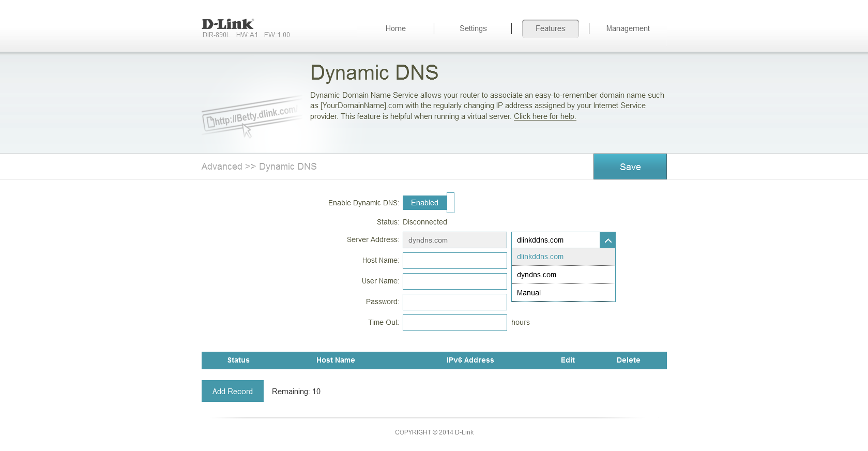Open the Features menu
868x451 pixels.
click(x=551, y=28)
